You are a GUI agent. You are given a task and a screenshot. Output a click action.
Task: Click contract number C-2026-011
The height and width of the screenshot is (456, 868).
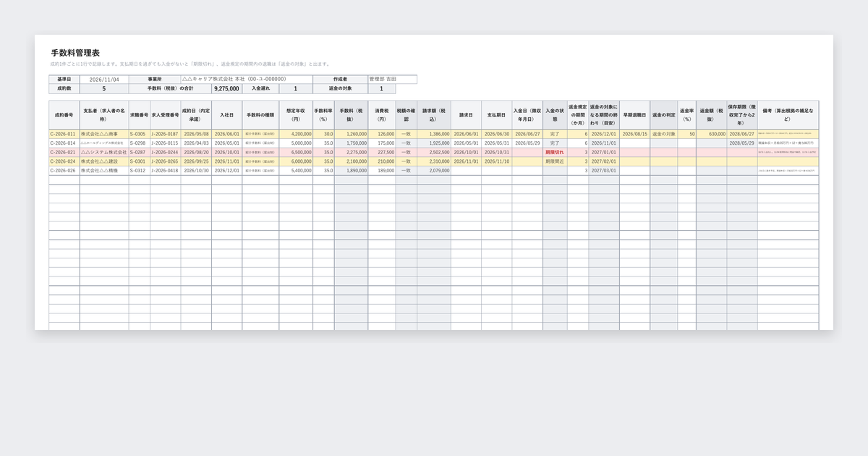tap(63, 134)
